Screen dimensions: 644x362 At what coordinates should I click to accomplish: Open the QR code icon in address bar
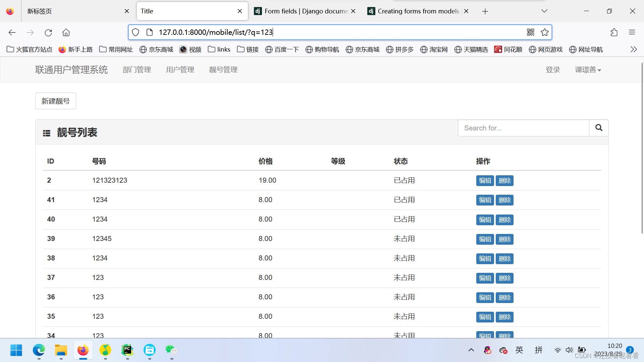coord(530,32)
